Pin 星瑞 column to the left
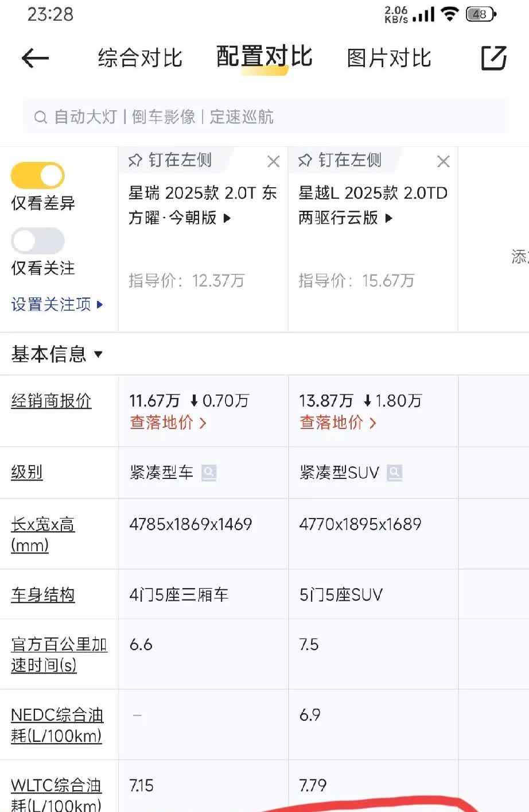The height and width of the screenshot is (812, 529). point(170,160)
